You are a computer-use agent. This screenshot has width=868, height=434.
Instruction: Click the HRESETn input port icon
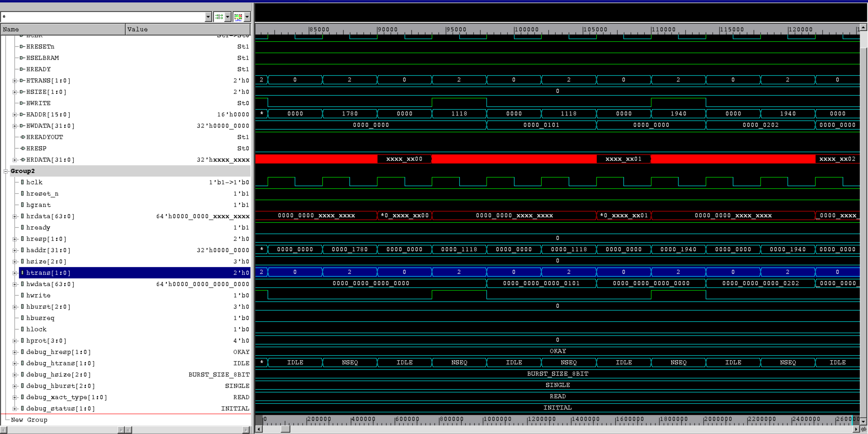pos(22,46)
